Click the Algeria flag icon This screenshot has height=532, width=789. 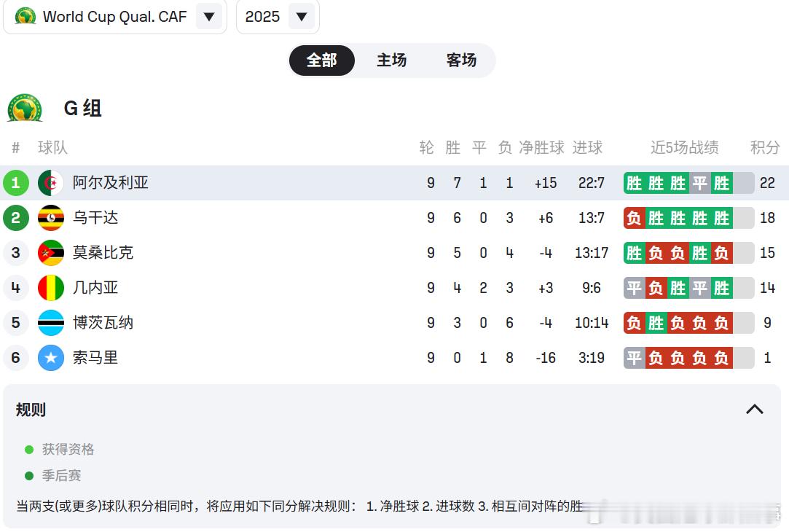coord(51,183)
